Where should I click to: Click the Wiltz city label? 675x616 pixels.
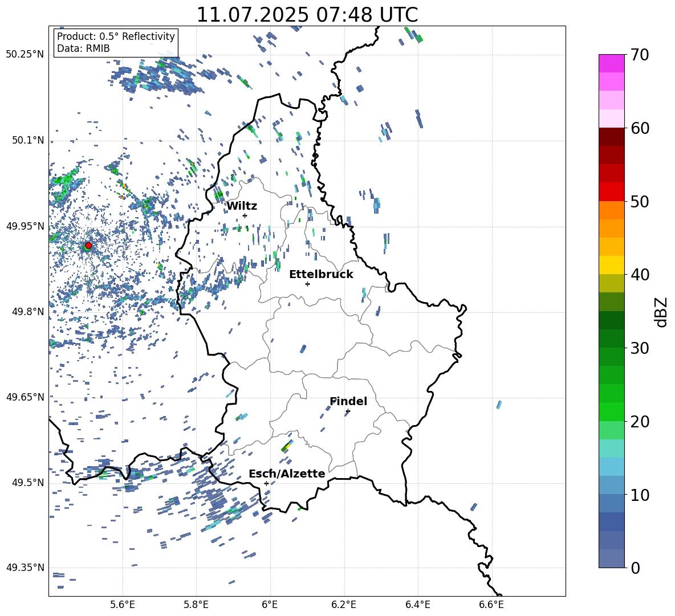242,206
